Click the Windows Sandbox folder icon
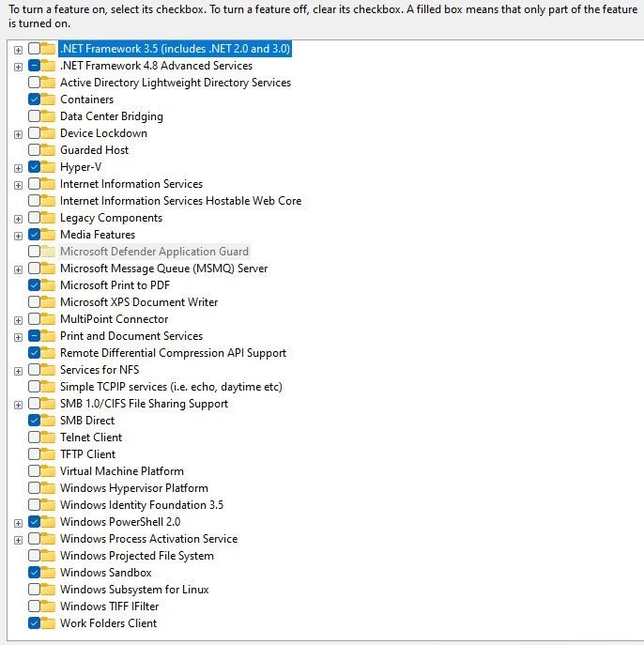Image resolution: width=644 pixels, height=645 pixels. pos(48,572)
